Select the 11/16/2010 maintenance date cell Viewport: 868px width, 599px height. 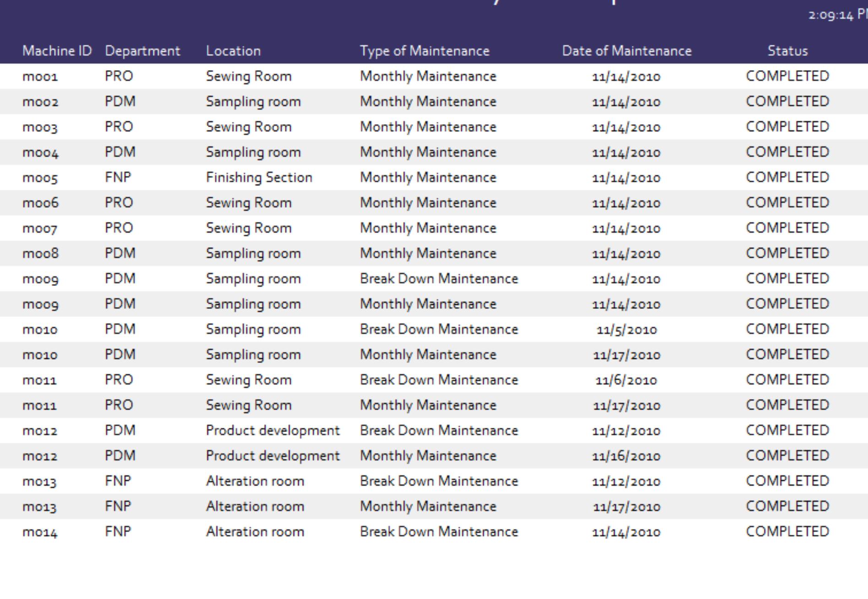[x=626, y=456]
